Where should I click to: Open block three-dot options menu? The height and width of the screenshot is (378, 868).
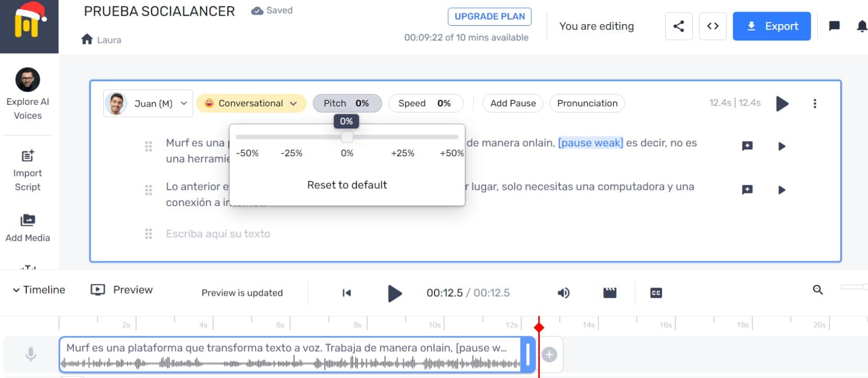[x=815, y=103]
